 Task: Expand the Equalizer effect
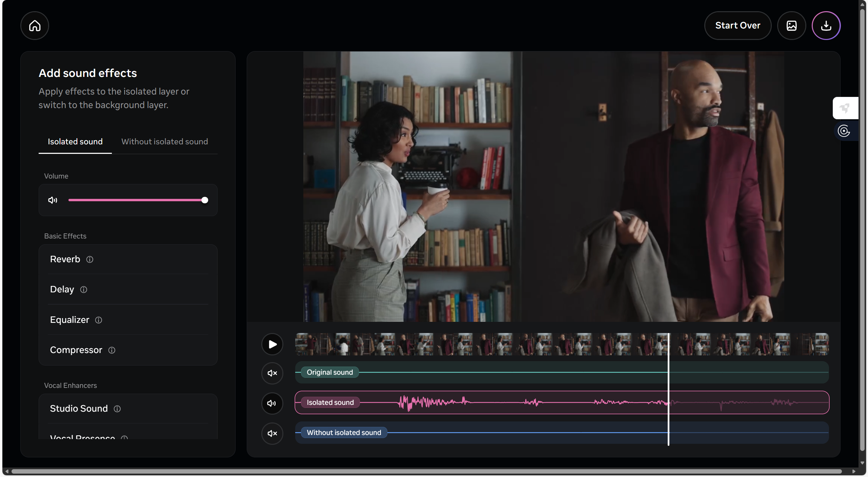click(69, 320)
